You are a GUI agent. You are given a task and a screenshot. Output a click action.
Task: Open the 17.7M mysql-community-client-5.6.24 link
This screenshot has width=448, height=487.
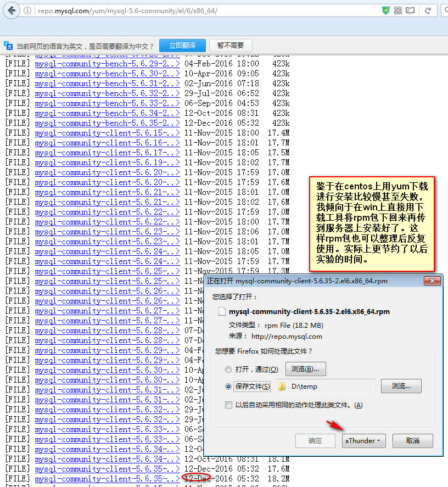click(107, 261)
